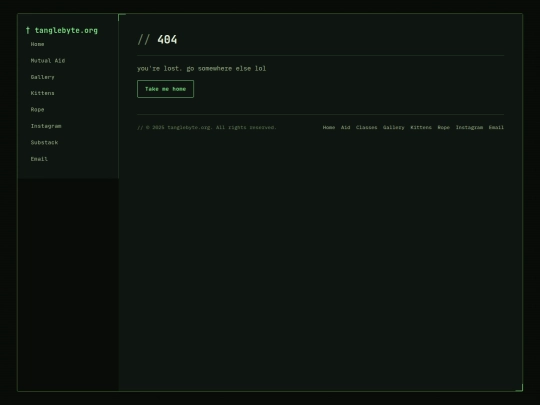The height and width of the screenshot is (405, 540).
Task: Open the Instagram footer link
Action: (x=469, y=127)
